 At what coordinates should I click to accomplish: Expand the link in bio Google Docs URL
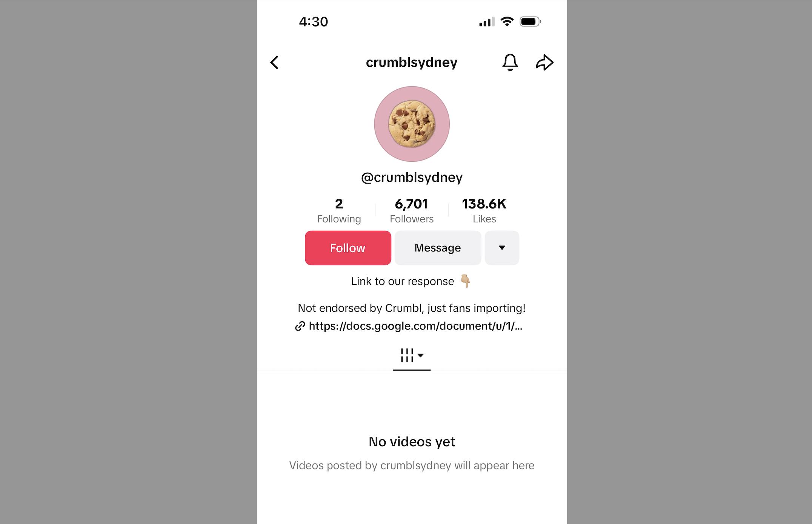coord(412,326)
